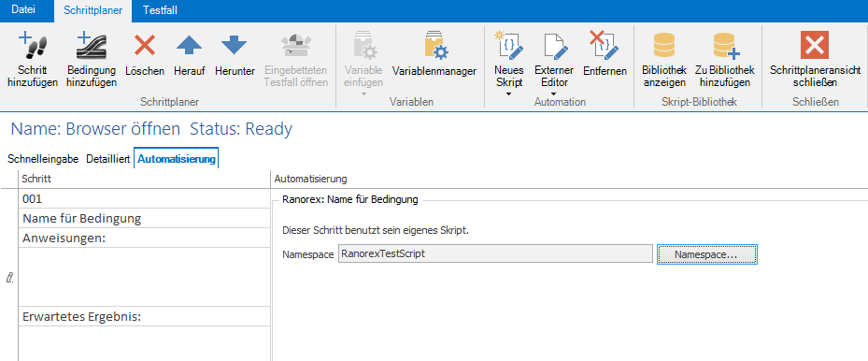Click the Entfernen script icon
The width and height of the screenshot is (868, 361).
(x=605, y=46)
